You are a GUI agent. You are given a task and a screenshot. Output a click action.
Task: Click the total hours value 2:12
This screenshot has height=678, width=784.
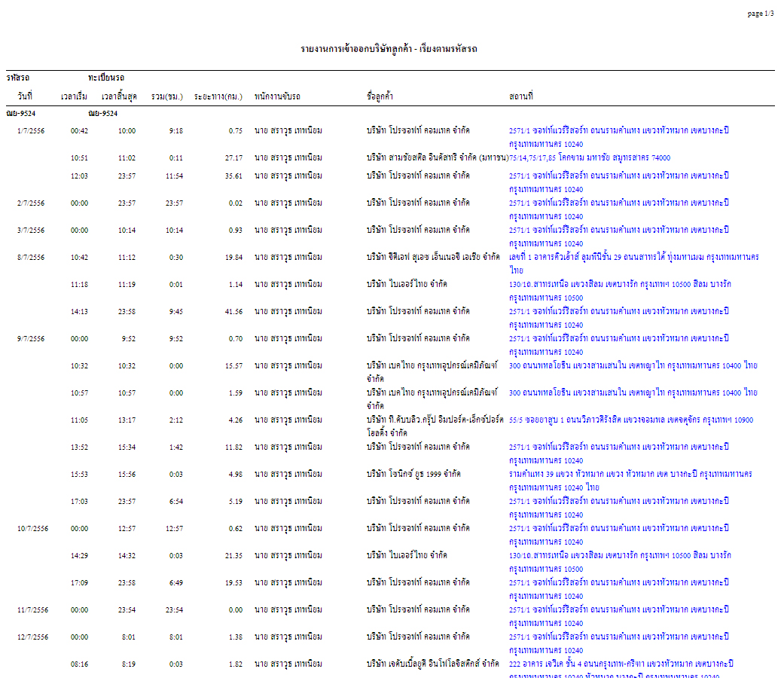tap(176, 420)
